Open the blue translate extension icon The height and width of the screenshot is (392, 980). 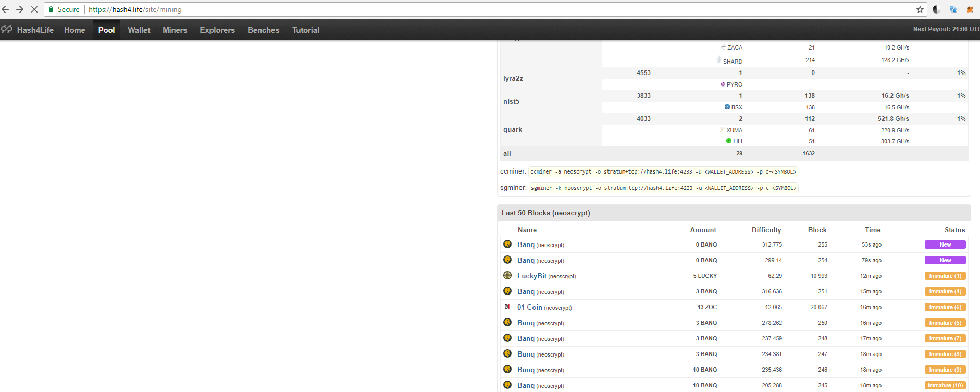(x=953, y=9)
